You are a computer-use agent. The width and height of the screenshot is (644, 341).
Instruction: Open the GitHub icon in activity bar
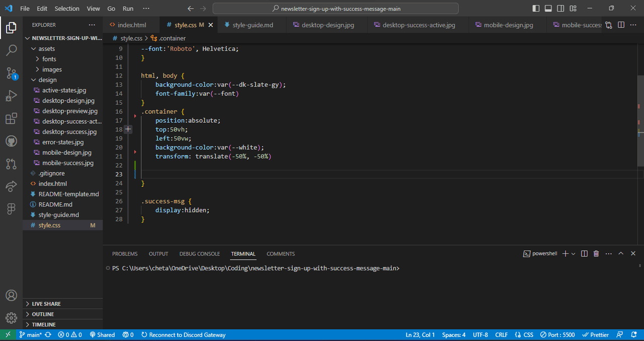click(x=11, y=141)
